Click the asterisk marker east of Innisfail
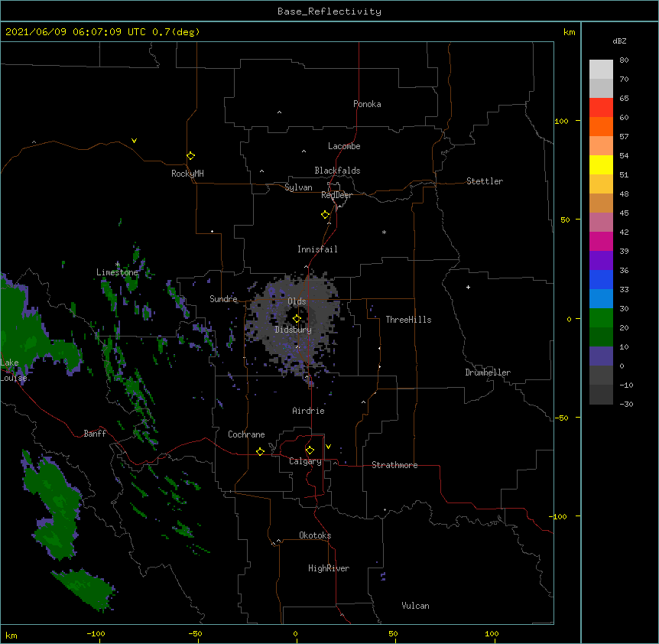 point(384,232)
